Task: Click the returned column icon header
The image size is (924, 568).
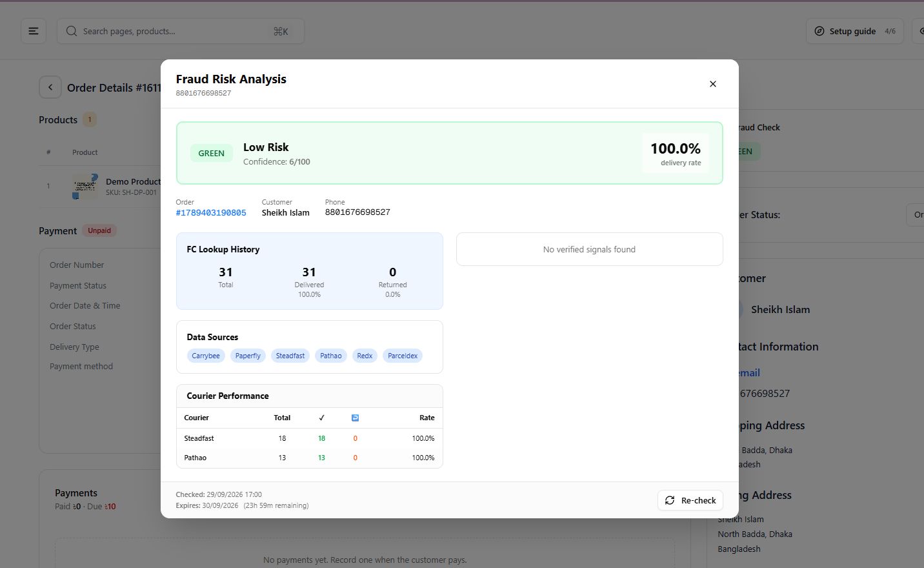Action: (355, 418)
